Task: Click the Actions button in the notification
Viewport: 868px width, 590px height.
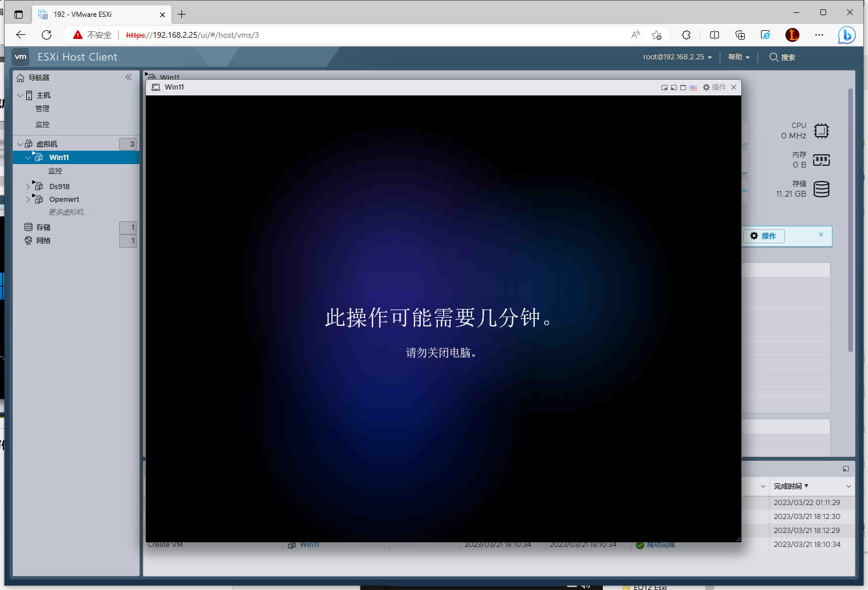Action: click(764, 236)
